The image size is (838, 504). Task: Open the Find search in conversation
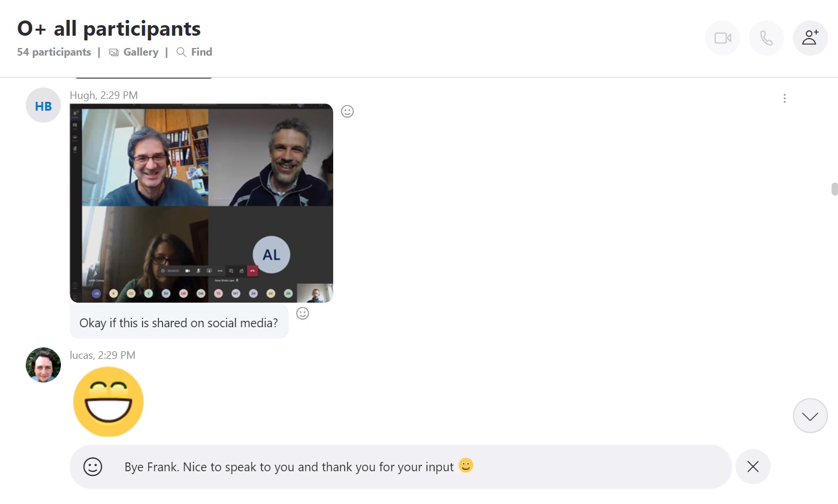[x=194, y=52]
